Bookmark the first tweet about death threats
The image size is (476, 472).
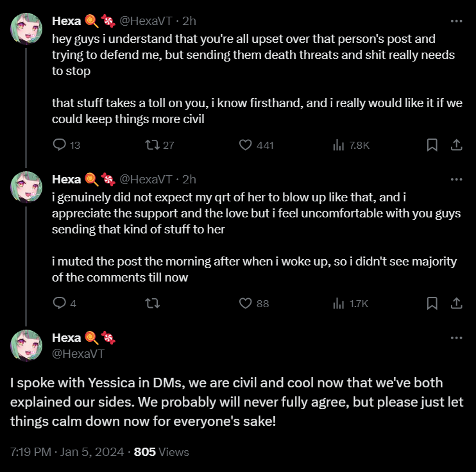[432, 145]
